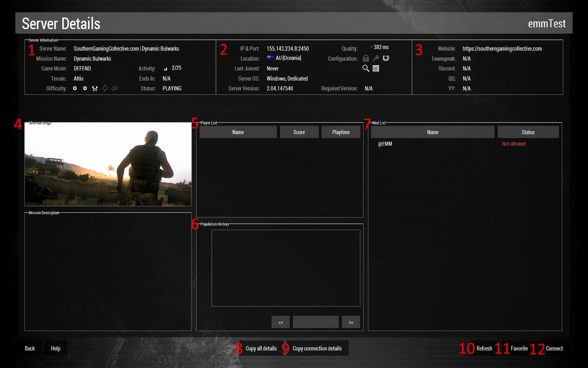The height and width of the screenshot is (368, 588).
Task: Open the server website link
Action: pos(502,48)
